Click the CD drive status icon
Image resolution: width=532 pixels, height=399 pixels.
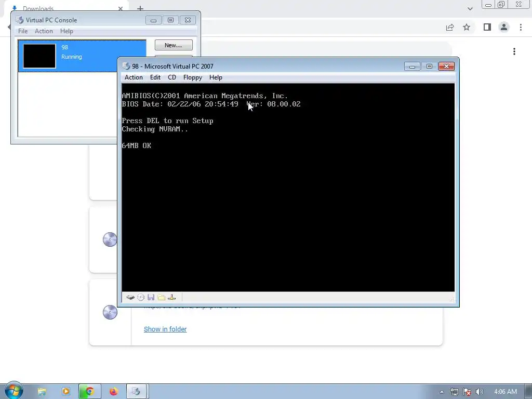[x=141, y=298]
